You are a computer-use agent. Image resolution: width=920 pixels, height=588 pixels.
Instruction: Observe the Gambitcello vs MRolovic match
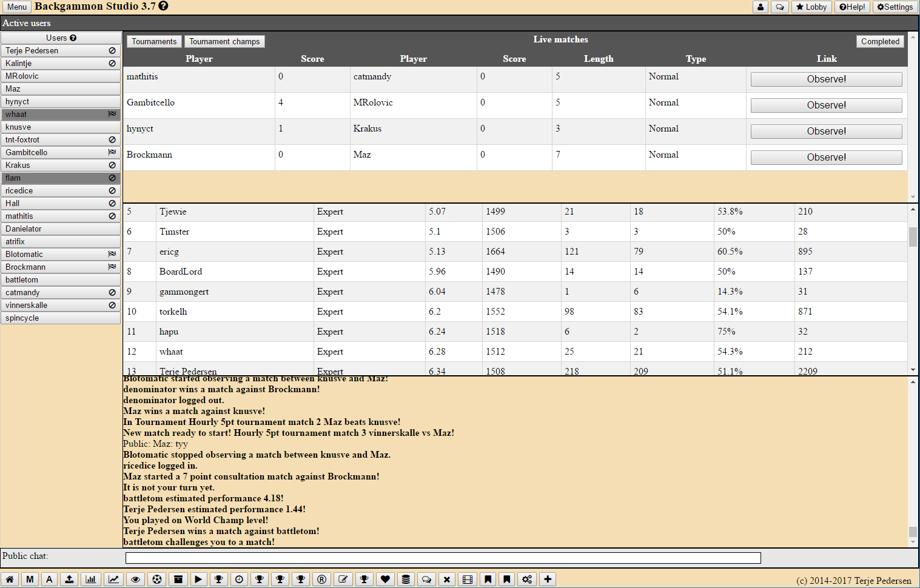tap(826, 105)
